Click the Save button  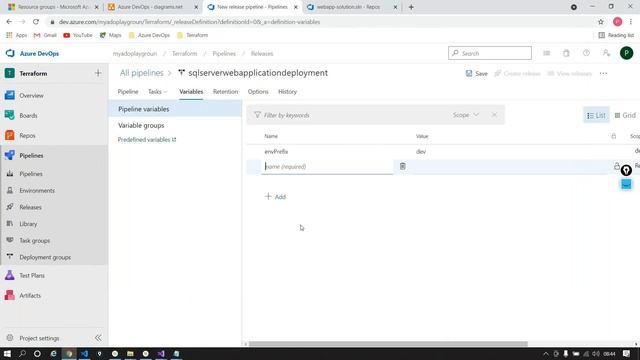point(477,73)
